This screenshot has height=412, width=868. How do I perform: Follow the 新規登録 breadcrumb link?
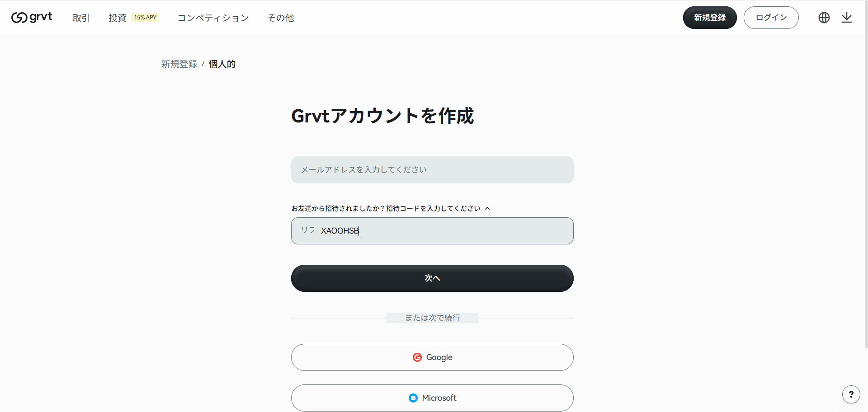coord(179,64)
